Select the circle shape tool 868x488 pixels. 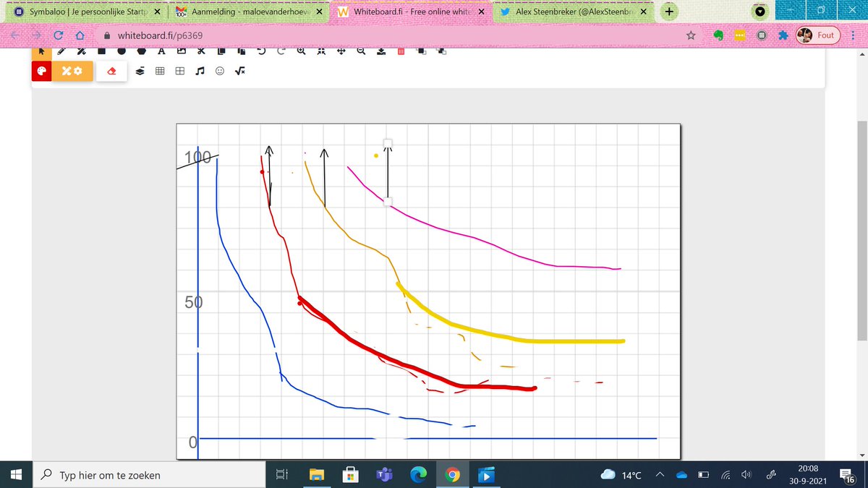pos(122,51)
